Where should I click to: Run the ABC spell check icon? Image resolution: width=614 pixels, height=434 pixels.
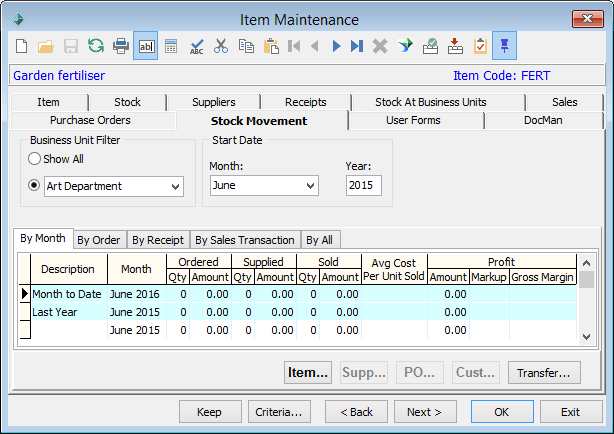point(196,46)
